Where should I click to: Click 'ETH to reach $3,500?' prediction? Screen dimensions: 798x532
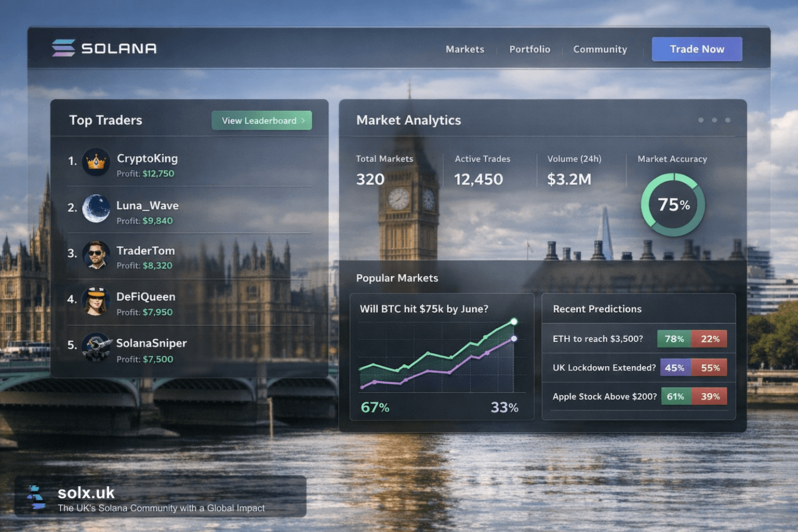(x=598, y=339)
